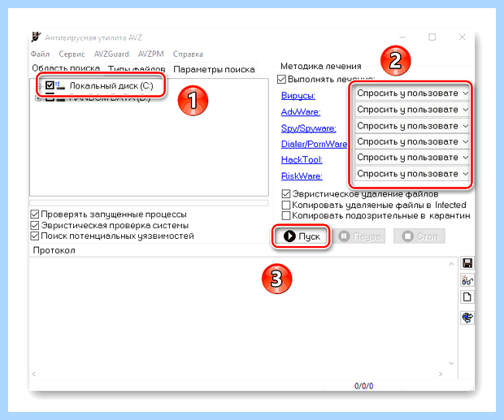The image size is (504, 420).
Task: Toggle Эвристическая проверка системы checkbox
Action: 34,225
